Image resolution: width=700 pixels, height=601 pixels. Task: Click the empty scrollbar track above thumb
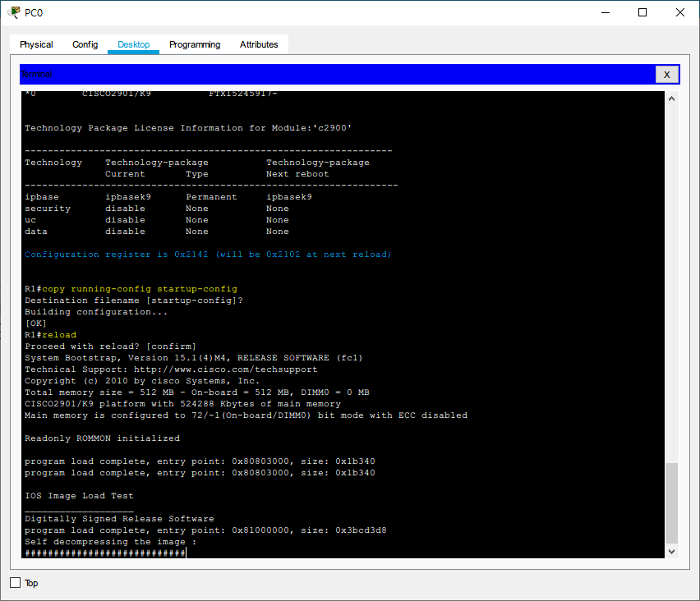click(671, 279)
